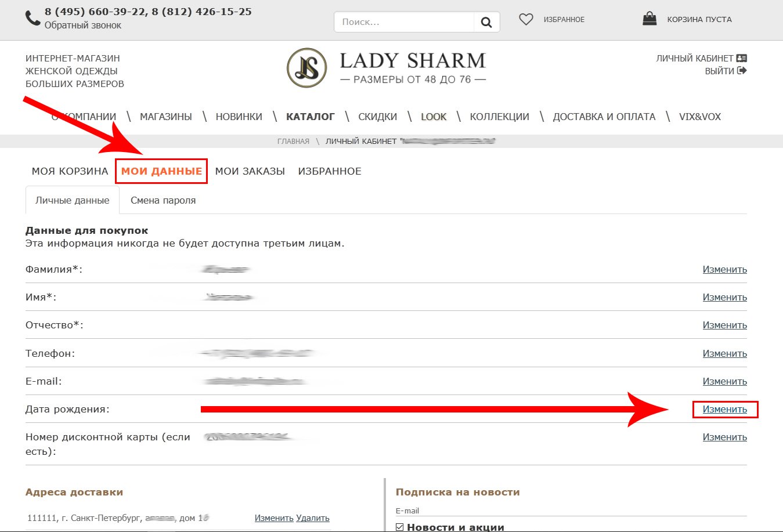Open the Каталог menu item

click(310, 117)
